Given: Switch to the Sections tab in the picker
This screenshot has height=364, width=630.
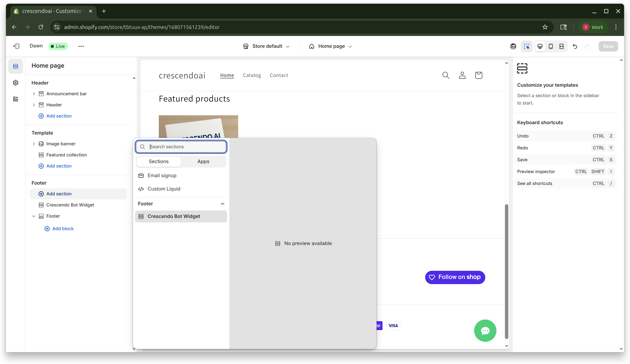Looking at the screenshot, I should click(x=158, y=161).
